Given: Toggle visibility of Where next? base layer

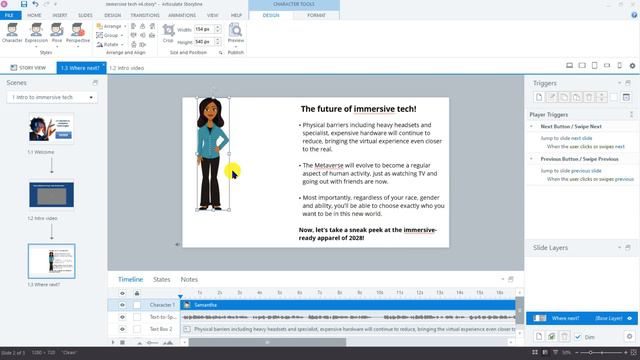Looking at the screenshot, I should (629, 318).
